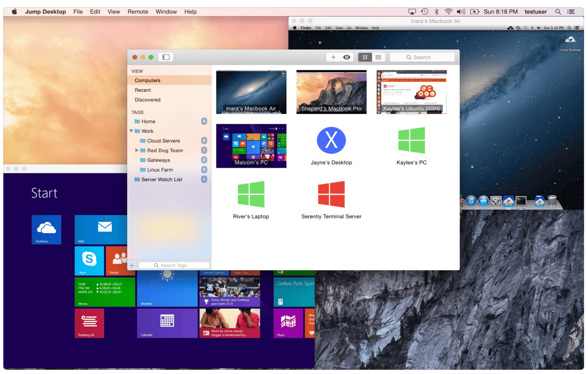Open Mail tile on Windows Start
The image size is (588, 374).
pos(101,230)
